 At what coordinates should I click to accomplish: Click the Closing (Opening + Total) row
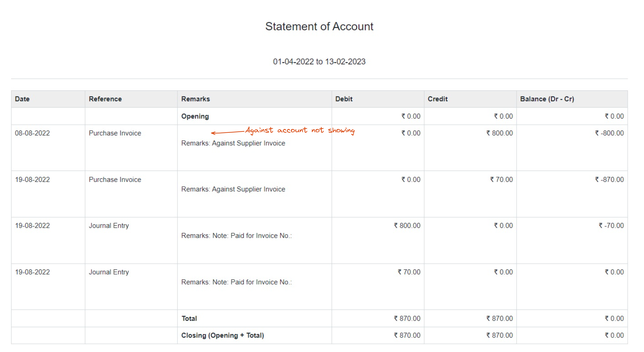click(223, 335)
